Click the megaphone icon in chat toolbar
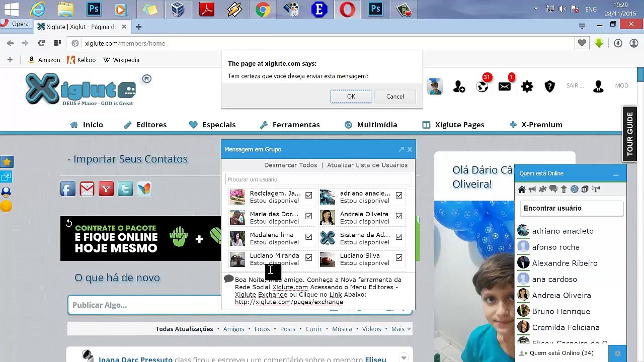 pyautogui.click(x=532, y=189)
